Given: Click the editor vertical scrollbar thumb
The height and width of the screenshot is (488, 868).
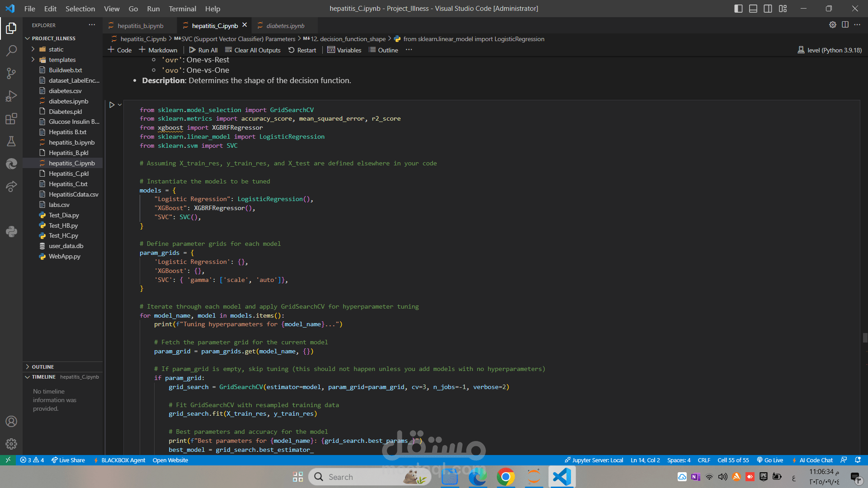Looking at the screenshot, I should (x=865, y=338).
